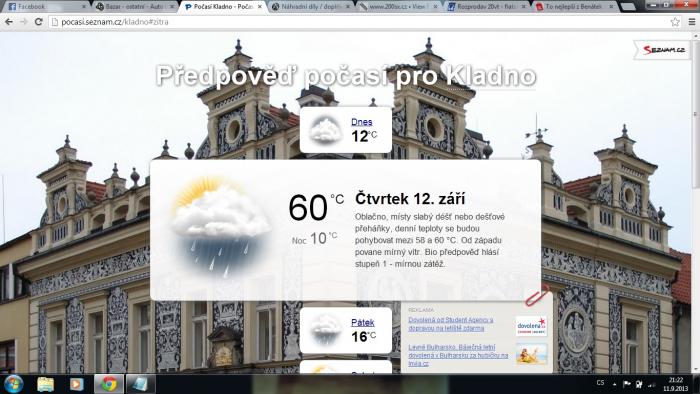The width and height of the screenshot is (700, 394).
Task: Open the Chrome hamburger menu
Action: 692,22
